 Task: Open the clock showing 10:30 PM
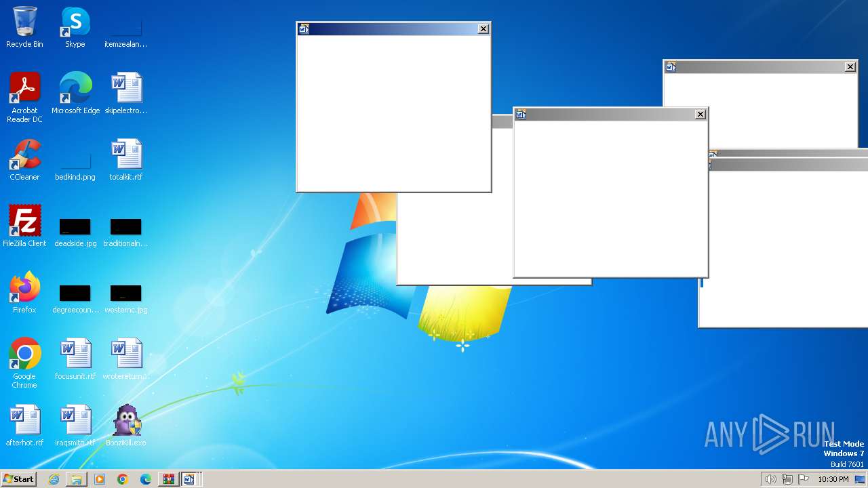point(833,479)
